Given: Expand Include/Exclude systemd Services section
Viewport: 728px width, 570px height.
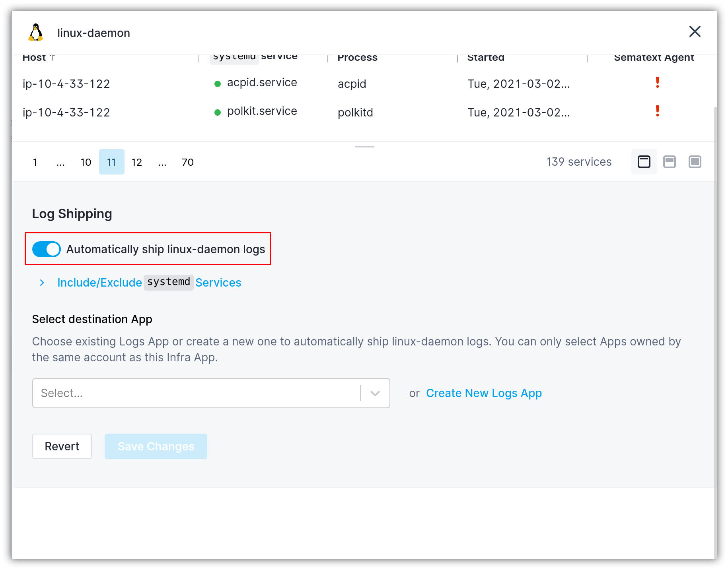Looking at the screenshot, I should click(x=42, y=283).
